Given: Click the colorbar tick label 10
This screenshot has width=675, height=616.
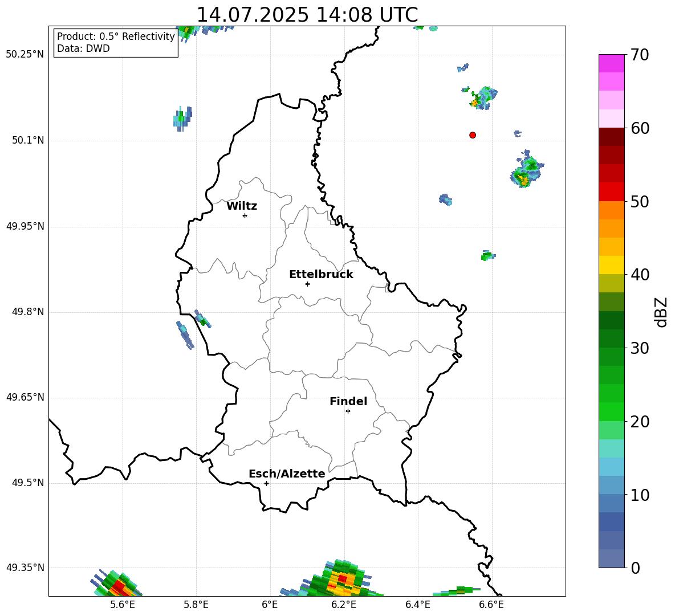Looking at the screenshot, I should tap(640, 495).
